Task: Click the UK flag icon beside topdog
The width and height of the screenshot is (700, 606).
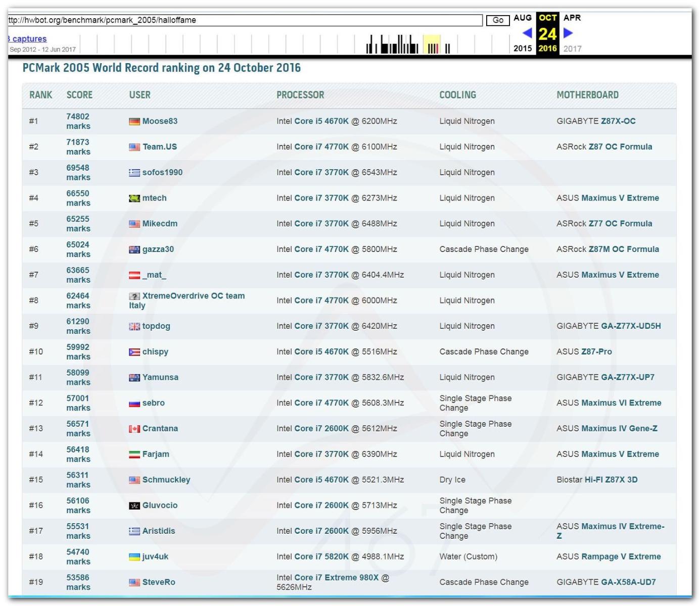Action: click(134, 326)
